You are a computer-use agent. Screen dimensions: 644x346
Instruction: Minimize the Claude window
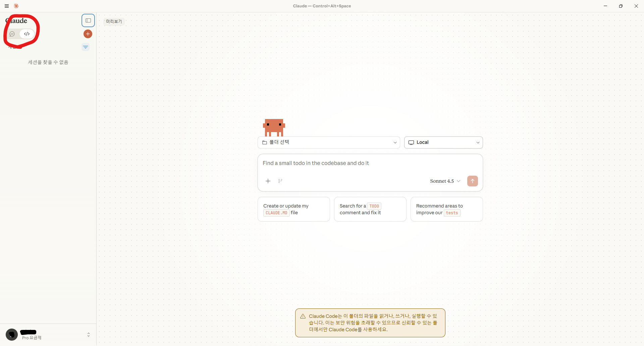click(x=605, y=6)
